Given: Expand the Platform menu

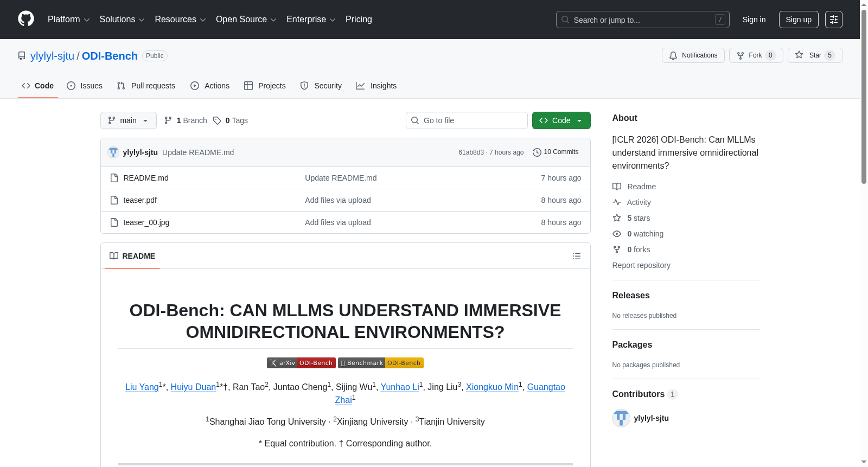Looking at the screenshot, I should [68, 20].
